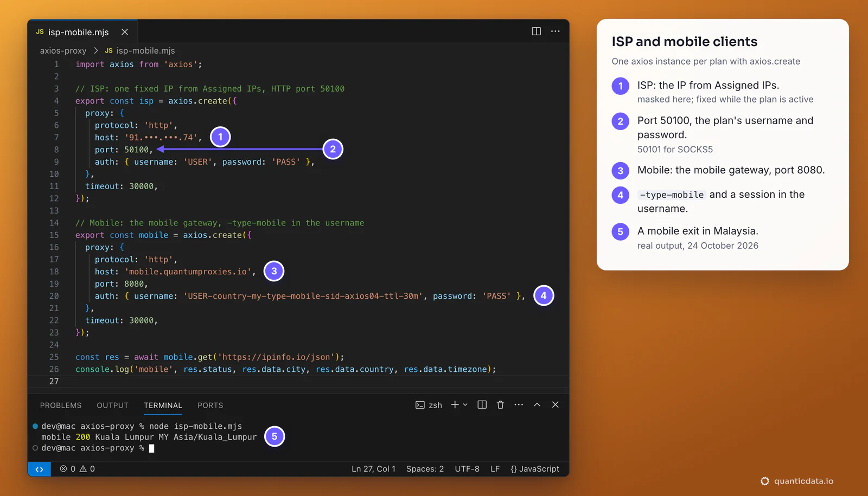Click the '// ISP: one fixed IP' comment
Screen dimensions: 868x496
(210, 88)
